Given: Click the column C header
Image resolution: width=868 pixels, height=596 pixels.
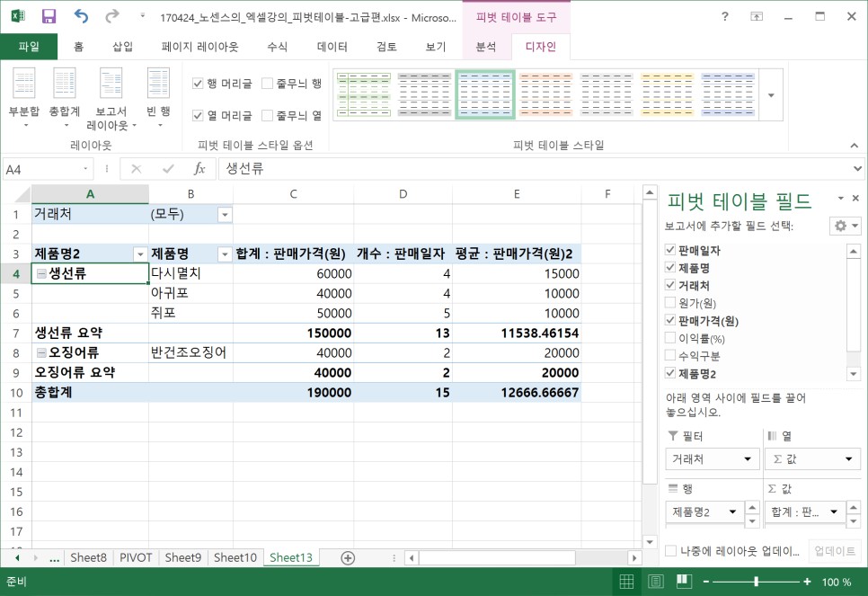Looking at the screenshot, I should pyautogui.click(x=293, y=194).
